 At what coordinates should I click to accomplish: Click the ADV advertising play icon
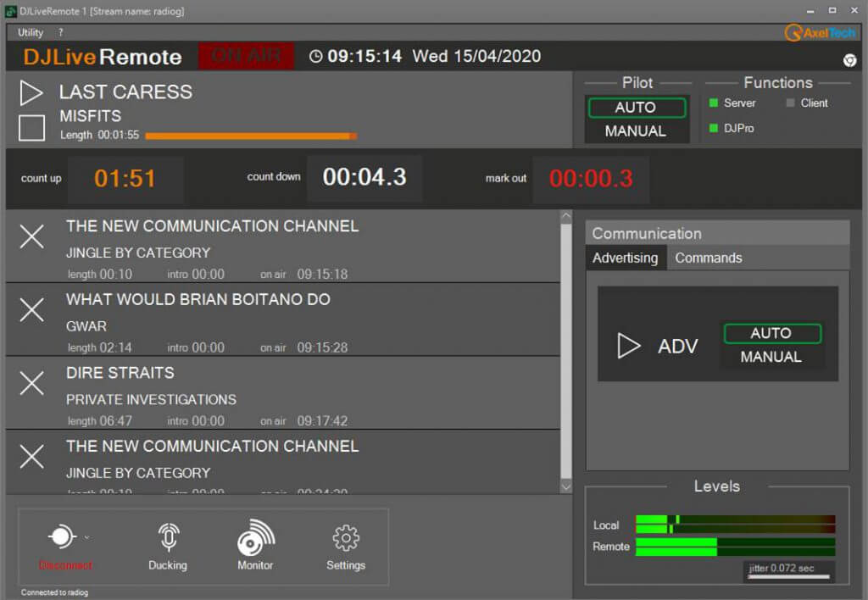[629, 345]
